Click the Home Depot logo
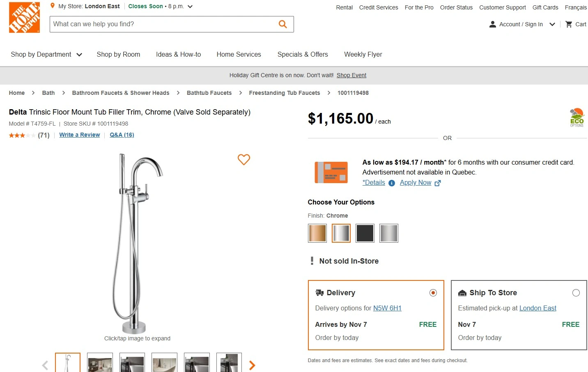588x372 pixels. [x=25, y=18]
